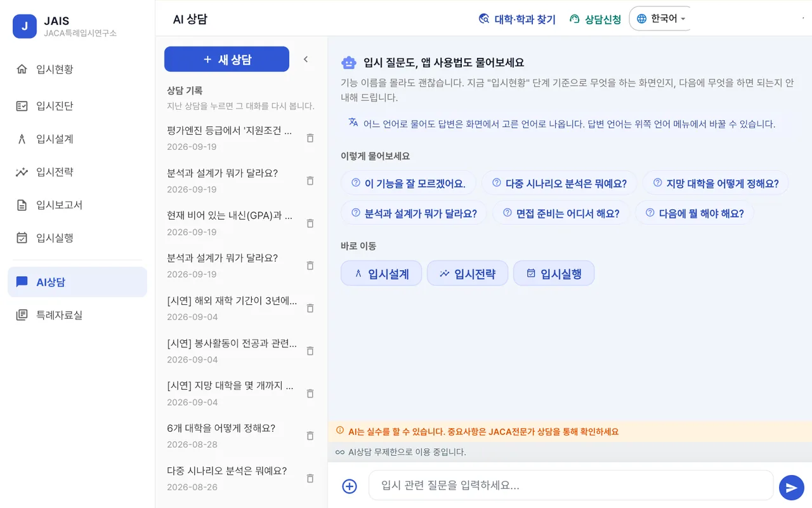Open 대학·학과 찾기 link
The height and width of the screenshot is (508, 812).
[x=517, y=19]
